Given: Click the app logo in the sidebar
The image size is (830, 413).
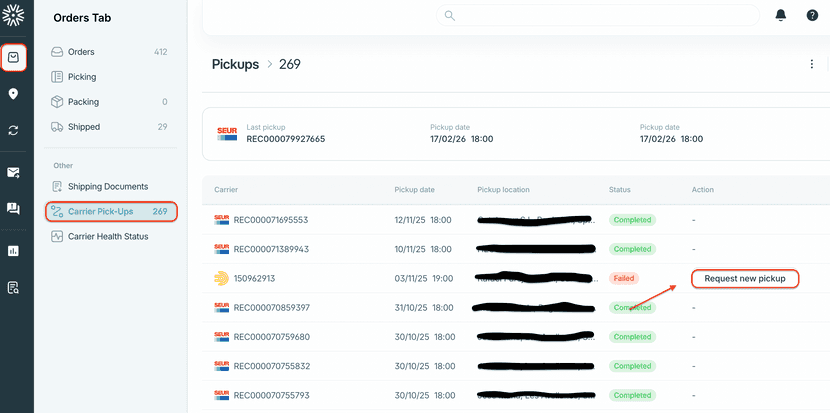Looking at the screenshot, I should [x=13, y=16].
